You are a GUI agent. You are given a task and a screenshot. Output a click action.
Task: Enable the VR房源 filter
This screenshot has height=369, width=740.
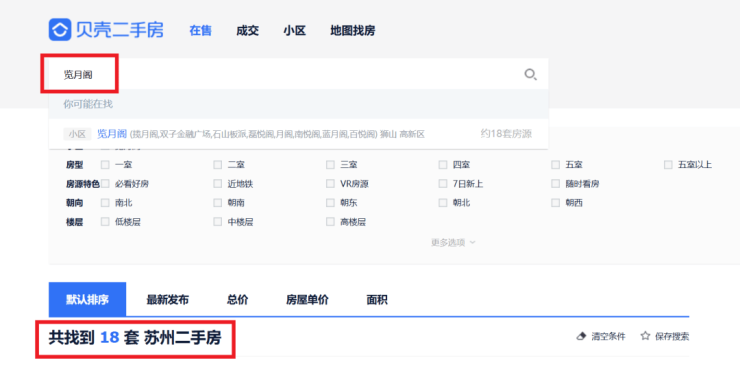(330, 184)
